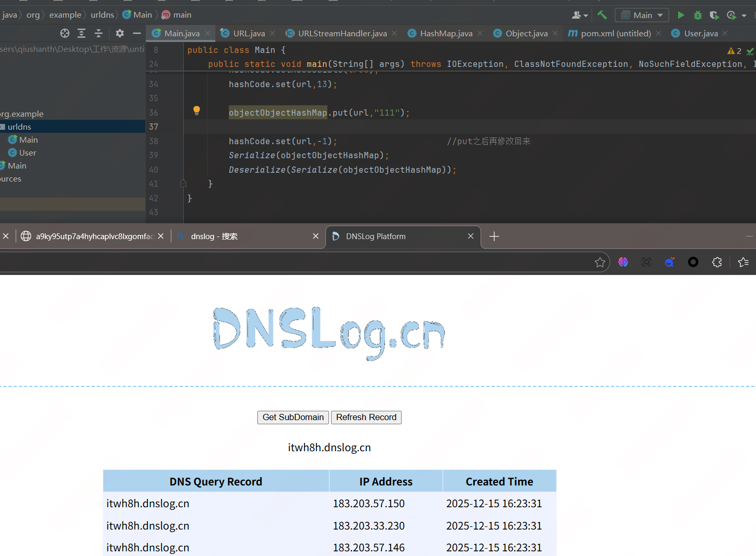The image size is (756, 556).
Task: Click the 'main' method breadcrumb
Action: (176, 15)
